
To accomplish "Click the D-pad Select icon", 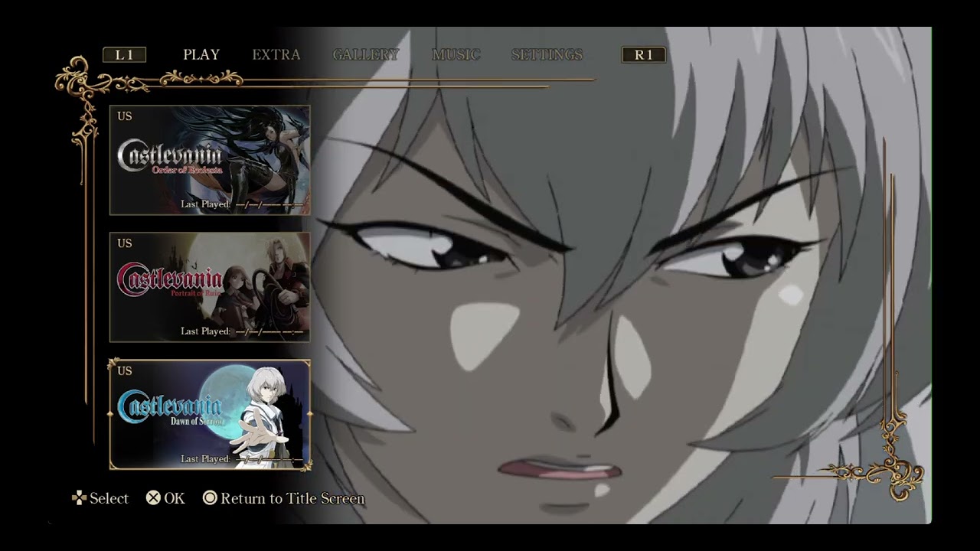I will click(x=79, y=498).
